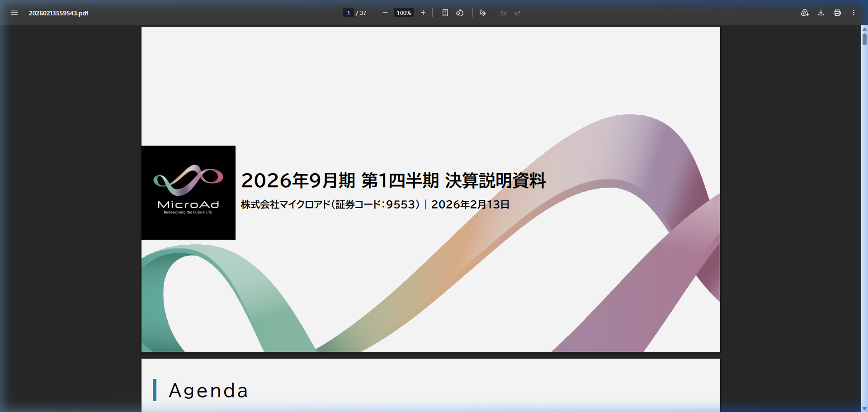Click the vertical scrollbar thumb
Image resolution: width=868 pixels, height=412 pixels.
pyautogui.click(x=864, y=39)
